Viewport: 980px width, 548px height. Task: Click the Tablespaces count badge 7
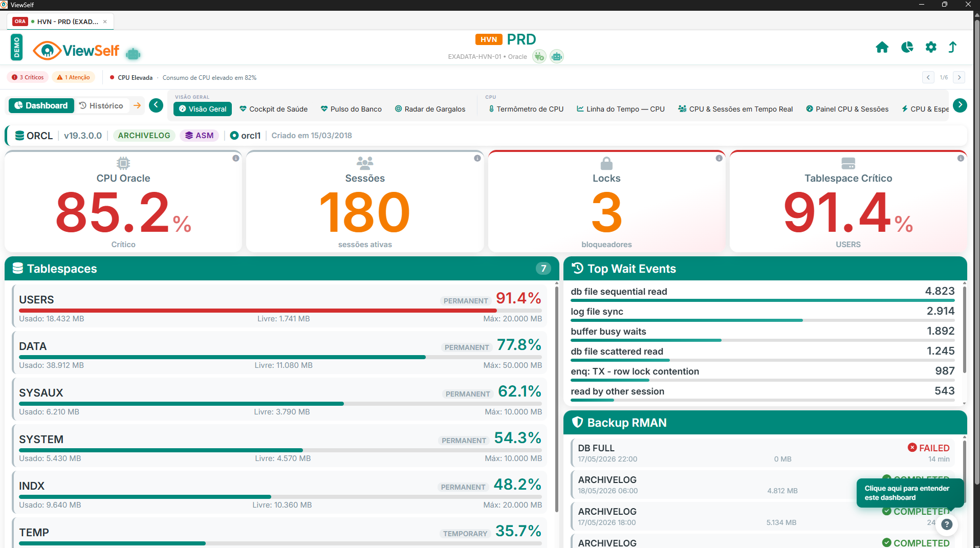click(x=543, y=269)
